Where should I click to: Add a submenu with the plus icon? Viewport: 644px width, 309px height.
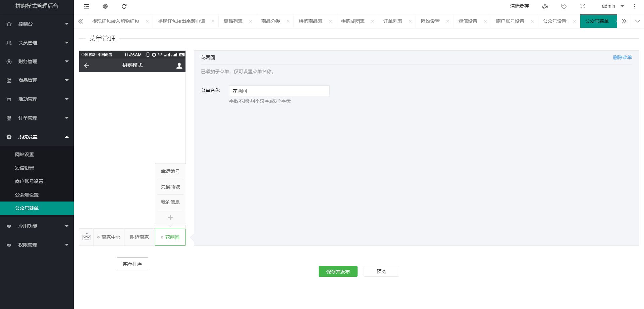[170, 218]
